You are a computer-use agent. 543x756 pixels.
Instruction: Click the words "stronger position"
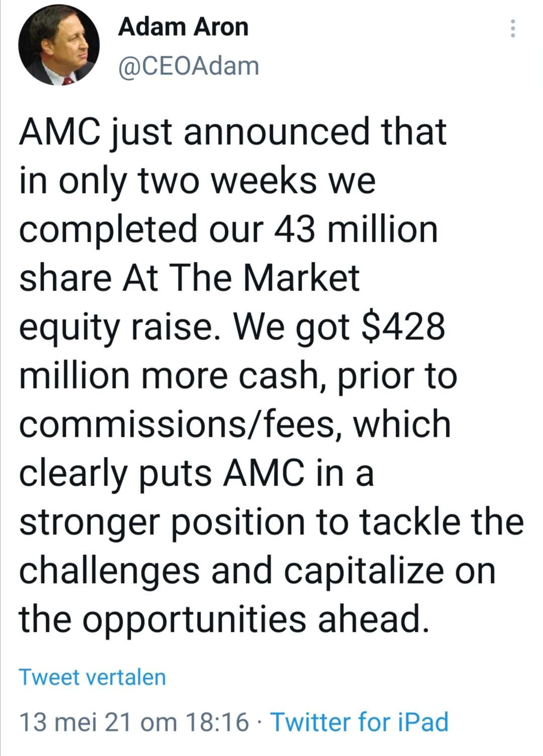click(162, 523)
